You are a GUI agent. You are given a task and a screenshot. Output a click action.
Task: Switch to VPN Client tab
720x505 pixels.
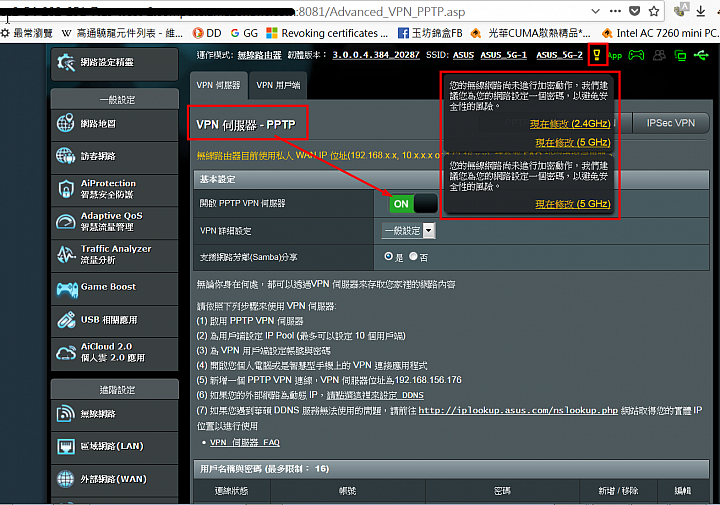pos(278,85)
